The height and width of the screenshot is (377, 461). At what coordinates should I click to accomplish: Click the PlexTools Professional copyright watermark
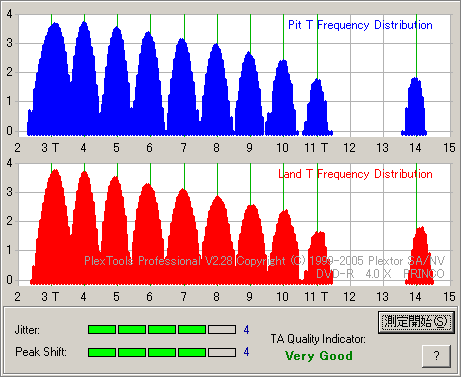pos(264,261)
